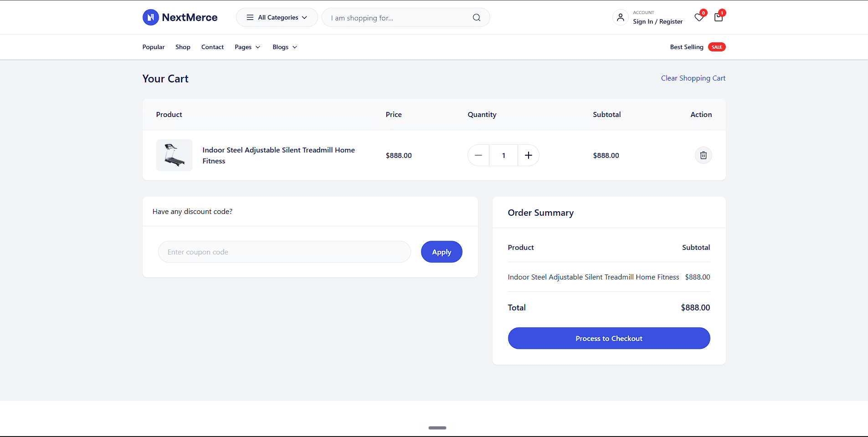Screen dimensions: 868x437
Task: Click the Apply coupon button
Action: click(442, 252)
